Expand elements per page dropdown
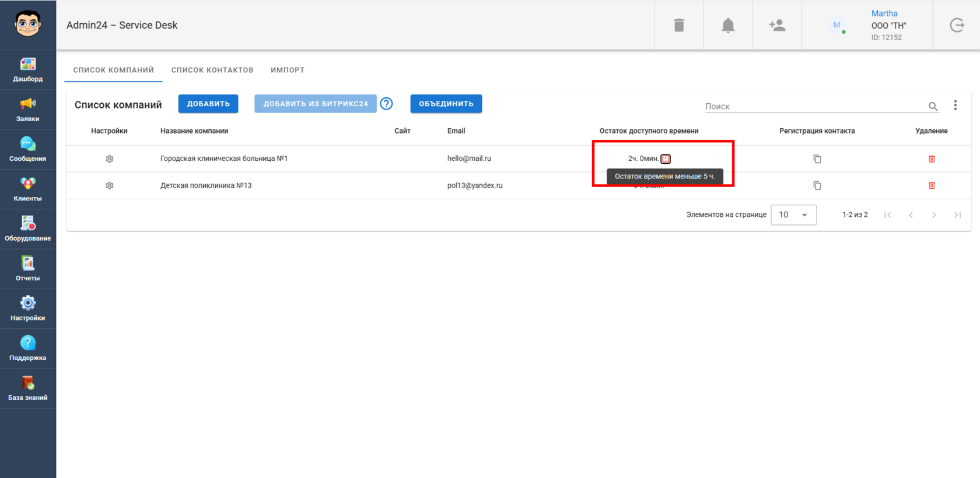The image size is (980, 478). [x=793, y=215]
